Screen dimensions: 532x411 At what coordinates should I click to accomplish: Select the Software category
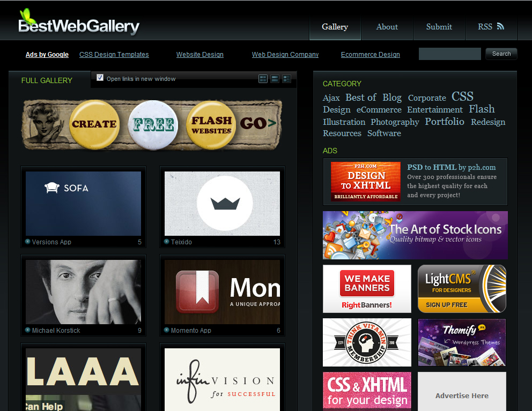tap(384, 133)
